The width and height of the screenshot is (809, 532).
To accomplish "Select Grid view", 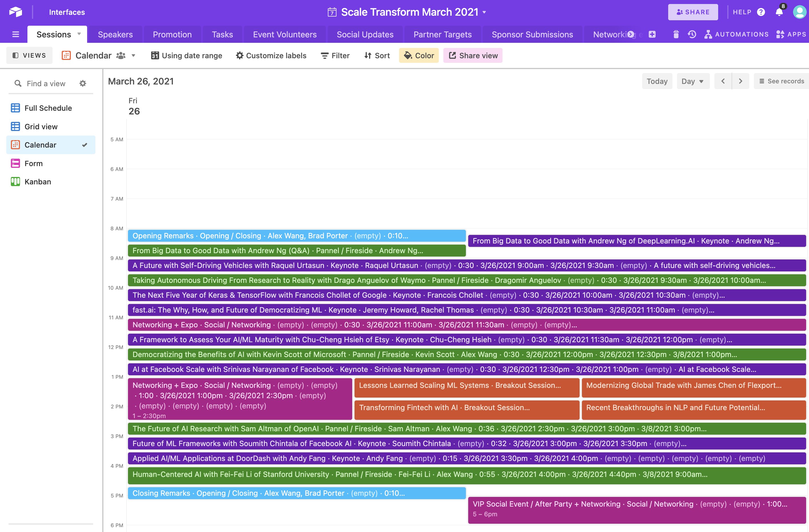I will [51, 126].
